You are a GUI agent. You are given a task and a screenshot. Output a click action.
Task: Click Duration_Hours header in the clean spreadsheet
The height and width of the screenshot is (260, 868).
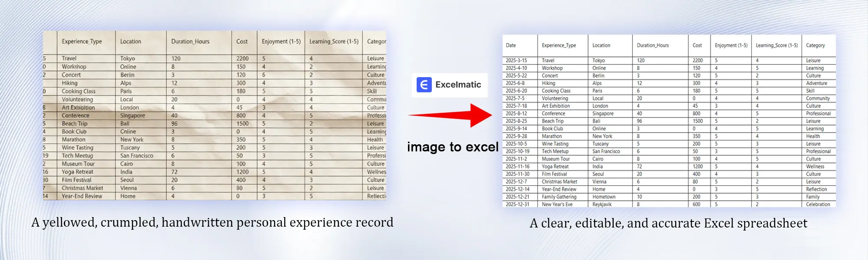pos(653,45)
